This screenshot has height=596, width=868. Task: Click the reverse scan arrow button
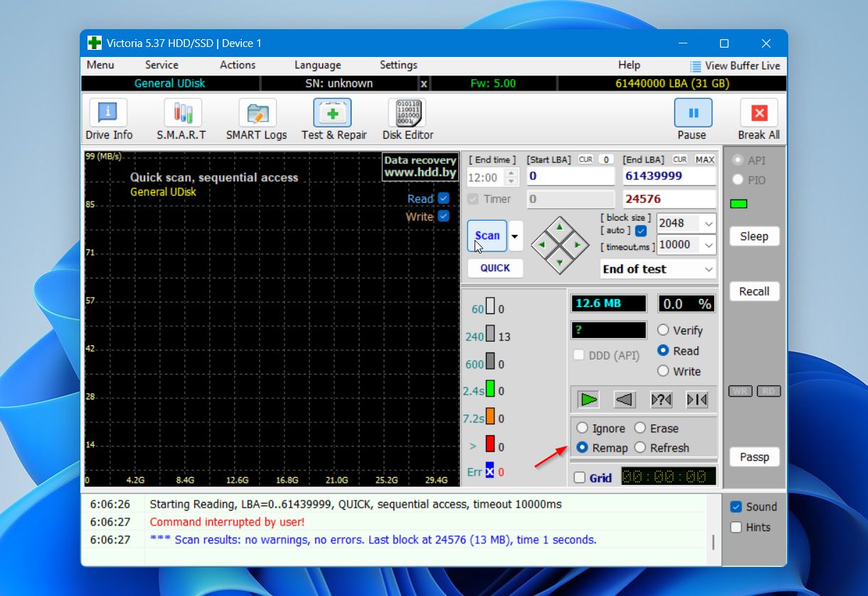click(x=625, y=399)
